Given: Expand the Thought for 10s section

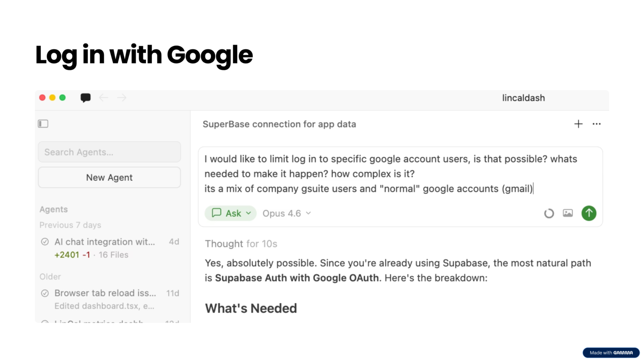Looking at the screenshot, I should (241, 244).
